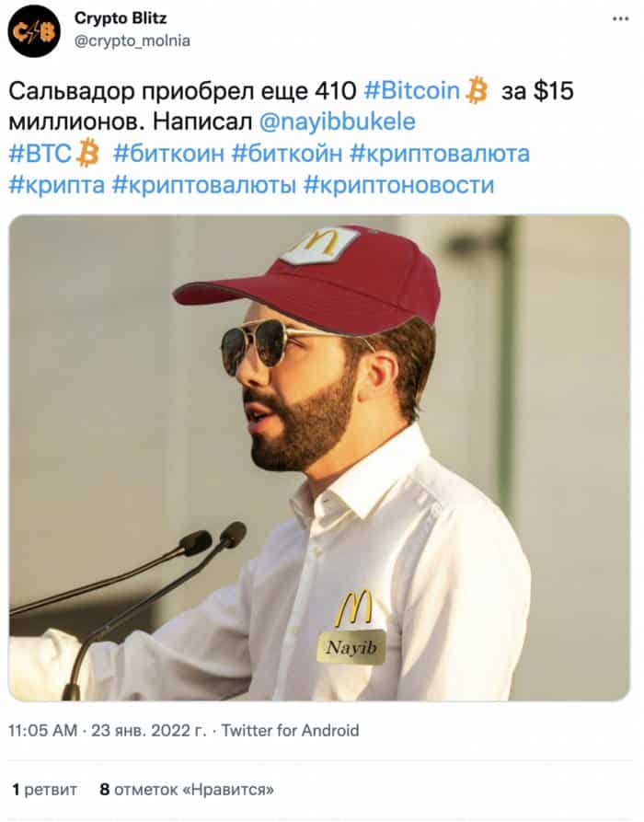Open the #биткойн hashtag
Screen dimensions: 644x822
point(287,154)
